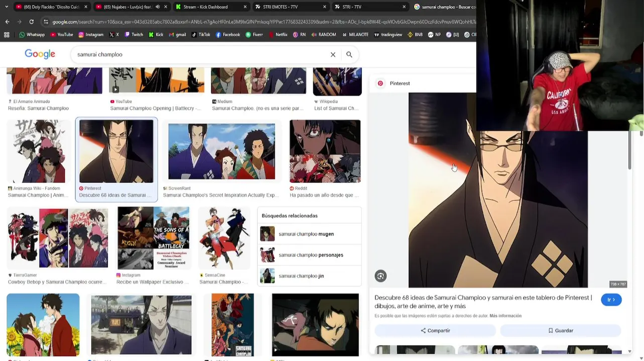Open the browser apps grid
Viewport: 644px width, 361px height.
7,35
